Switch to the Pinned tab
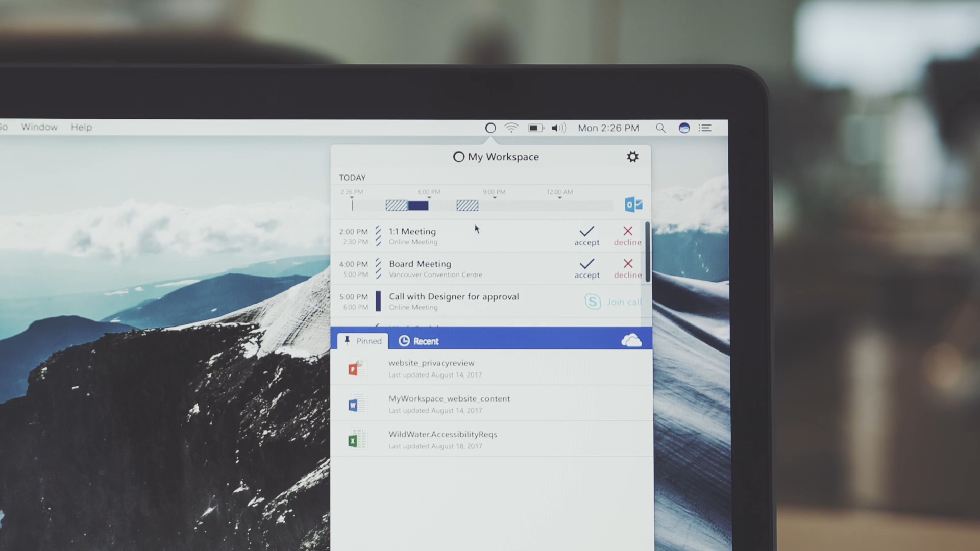The image size is (980, 551). point(362,340)
